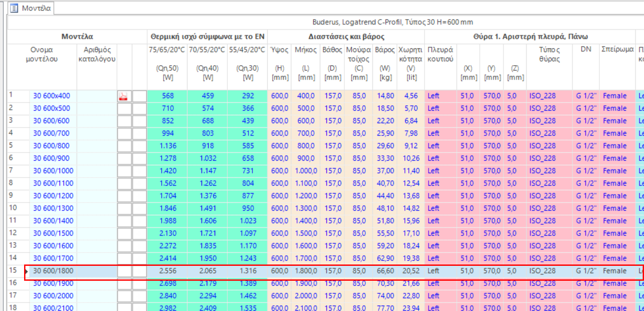The width and height of the screenshot is (644, 311).
Task: Click the Θύρα 1. Αριστερή πλευρά, Πάνω header
Action: coord(530,36)
